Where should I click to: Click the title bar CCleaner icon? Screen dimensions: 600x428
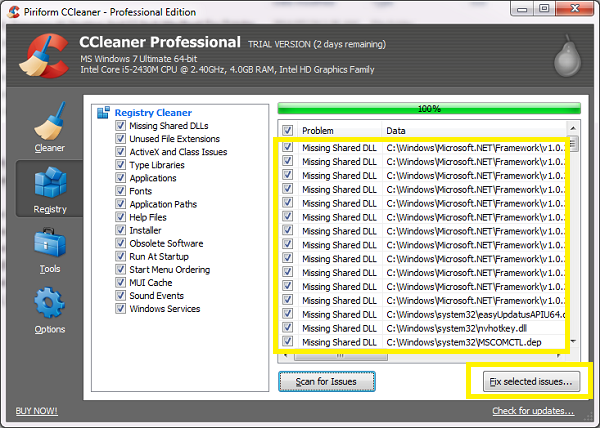point(14,12)
